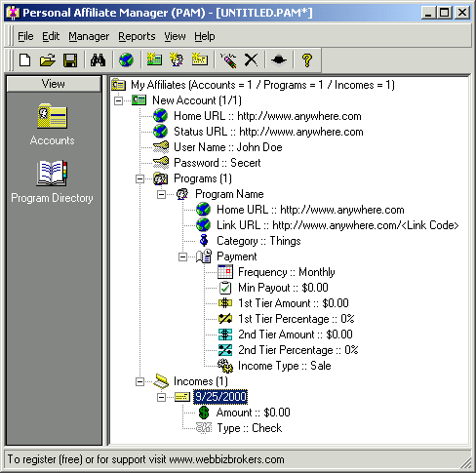Click the globe toolbar icon
The height and width of the screenshot is (473, 476).
[126, 60]
